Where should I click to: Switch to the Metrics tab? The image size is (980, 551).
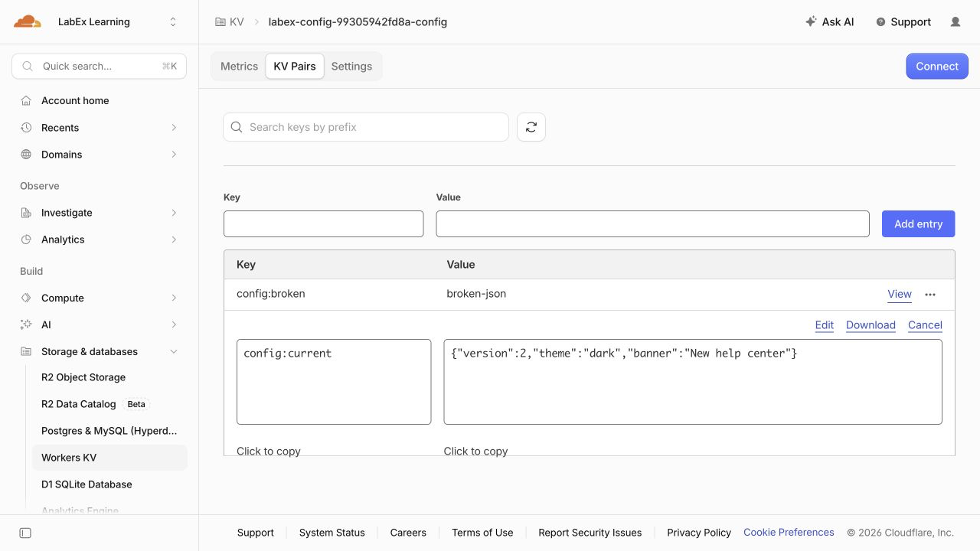pyautogui.click(x=239, y=67)
